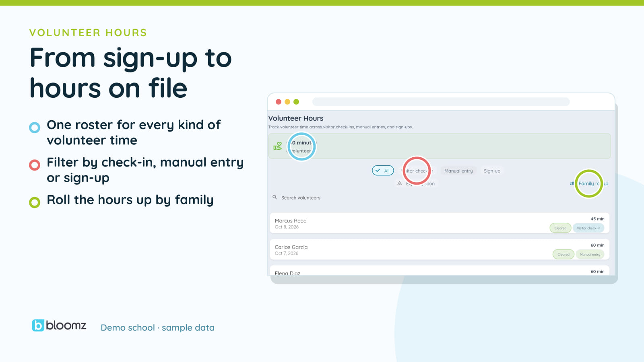644x362 pixels.
Task: Click the 'Roll the hours up by family' text
Action: pyautogui.click(x=130, y=200)
